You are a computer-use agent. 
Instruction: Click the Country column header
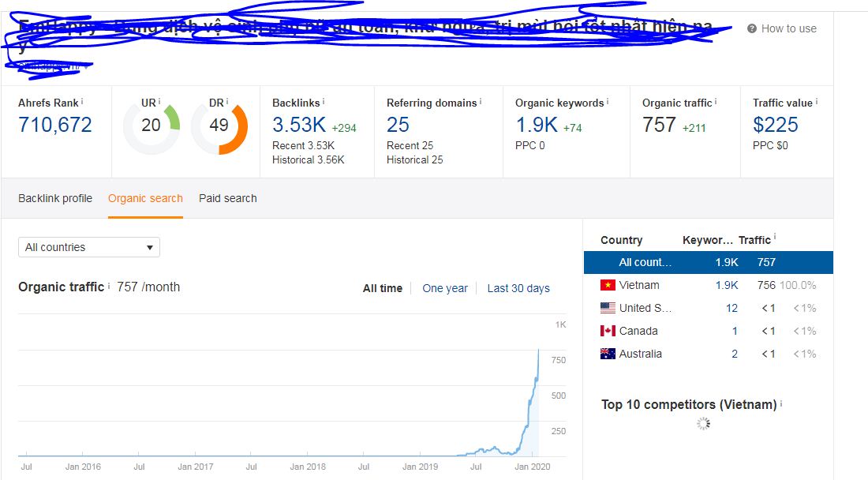click(622, 240)
